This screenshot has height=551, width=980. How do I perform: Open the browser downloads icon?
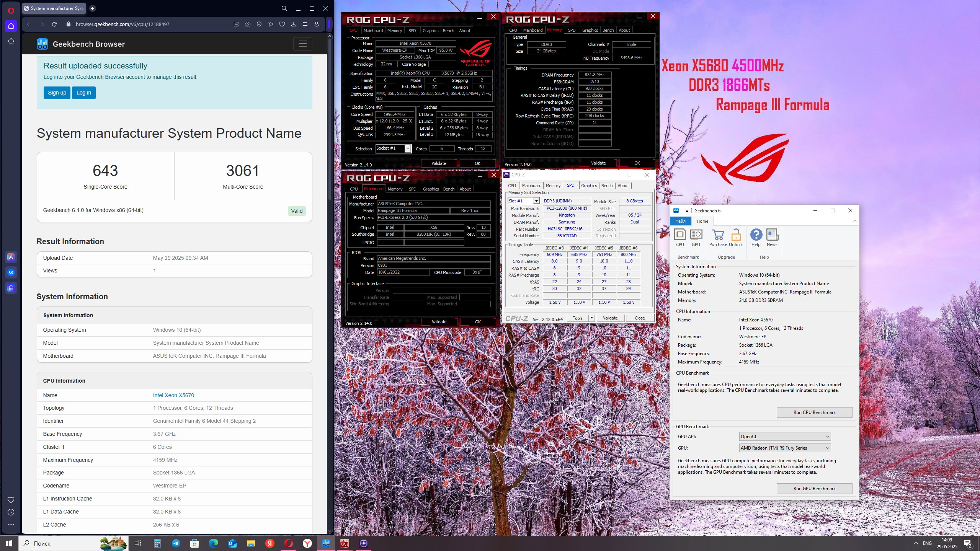(x=294, y=24)
